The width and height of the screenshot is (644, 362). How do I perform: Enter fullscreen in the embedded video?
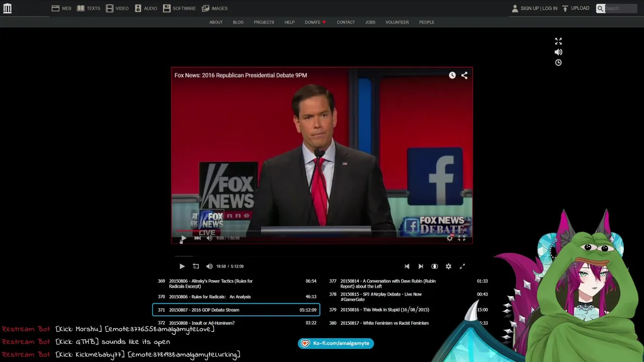tap(462, 238)
